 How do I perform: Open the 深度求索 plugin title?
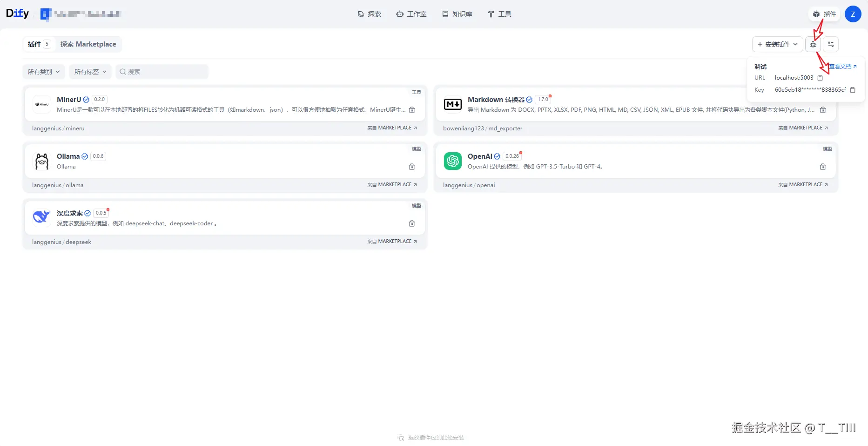tap(70, 213)
